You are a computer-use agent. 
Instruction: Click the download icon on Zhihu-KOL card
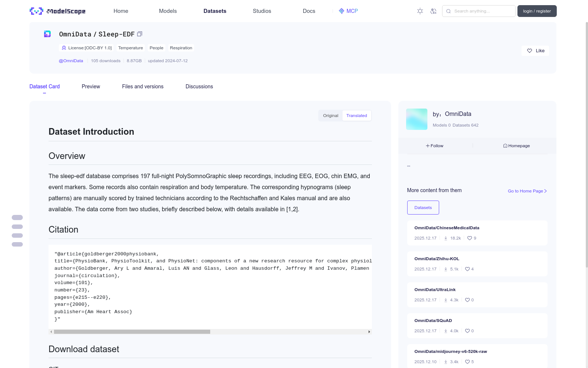[x=446, y=269]
